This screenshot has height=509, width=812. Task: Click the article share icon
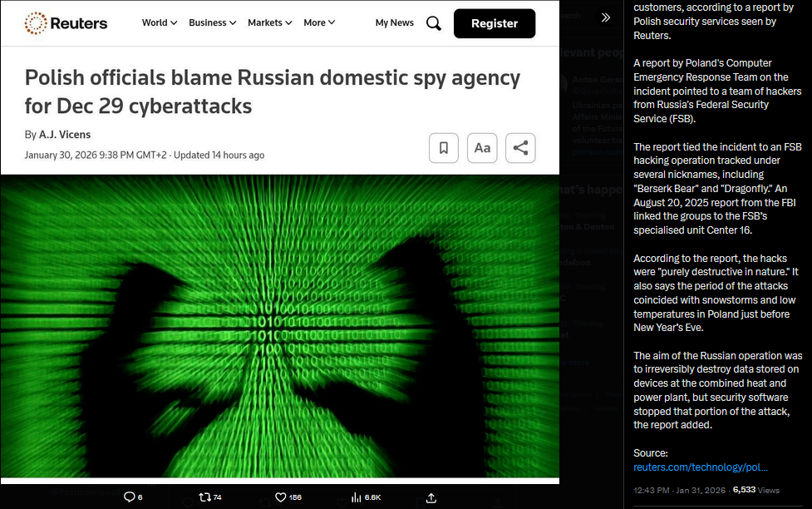520,148
